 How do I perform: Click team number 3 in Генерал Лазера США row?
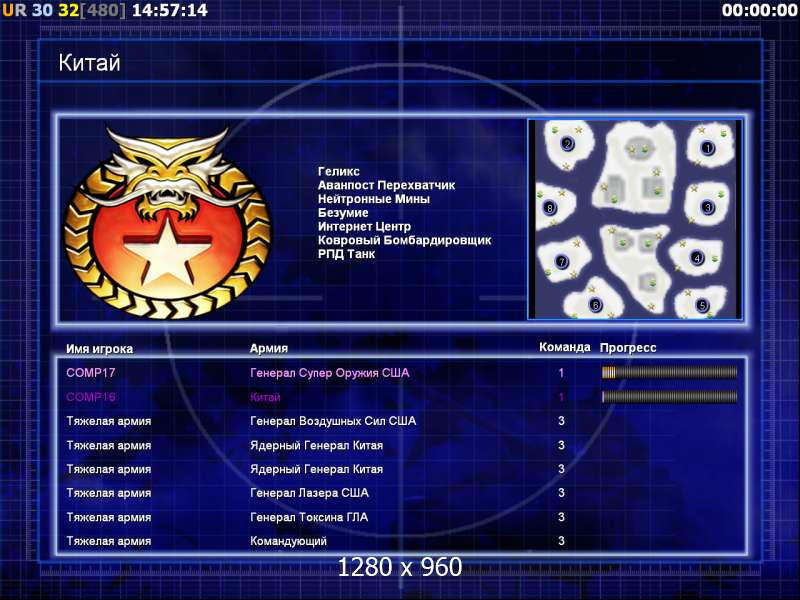click(561, 493)
